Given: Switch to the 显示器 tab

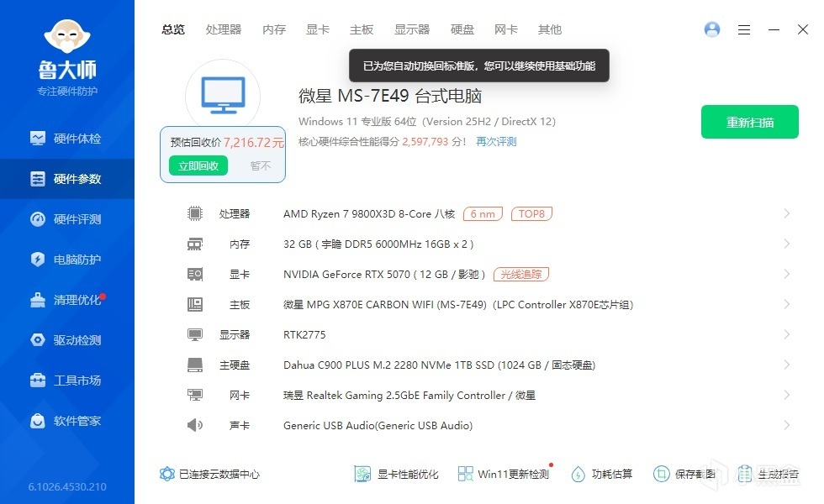Looking at the screenshot, I should click(x=412, y=29).
